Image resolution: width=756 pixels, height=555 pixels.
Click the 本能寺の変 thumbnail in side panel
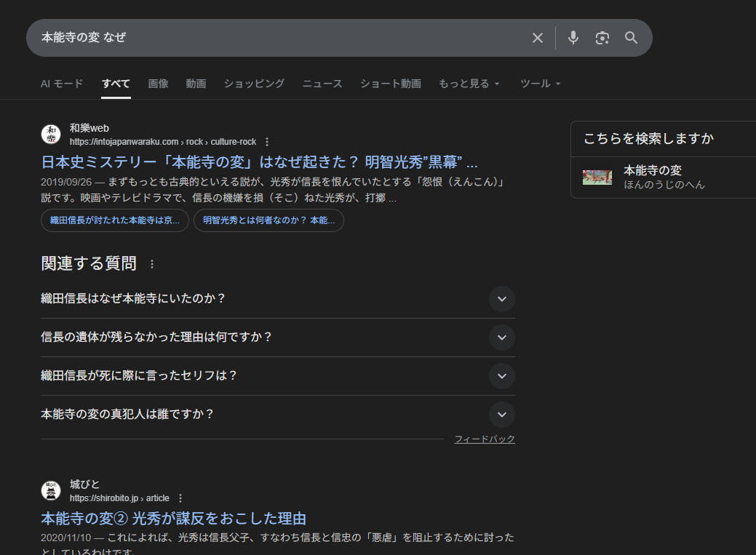[597, 177]
